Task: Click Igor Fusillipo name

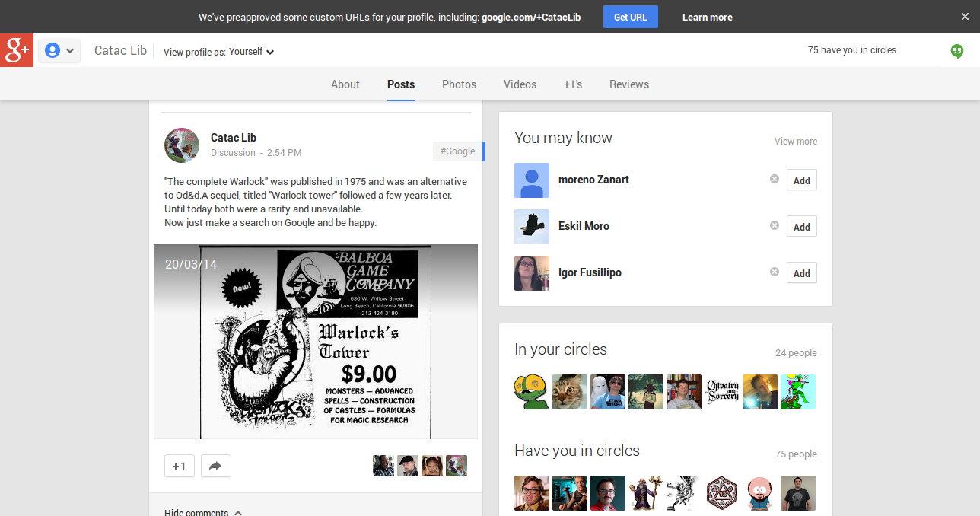Action: [590, 272]
